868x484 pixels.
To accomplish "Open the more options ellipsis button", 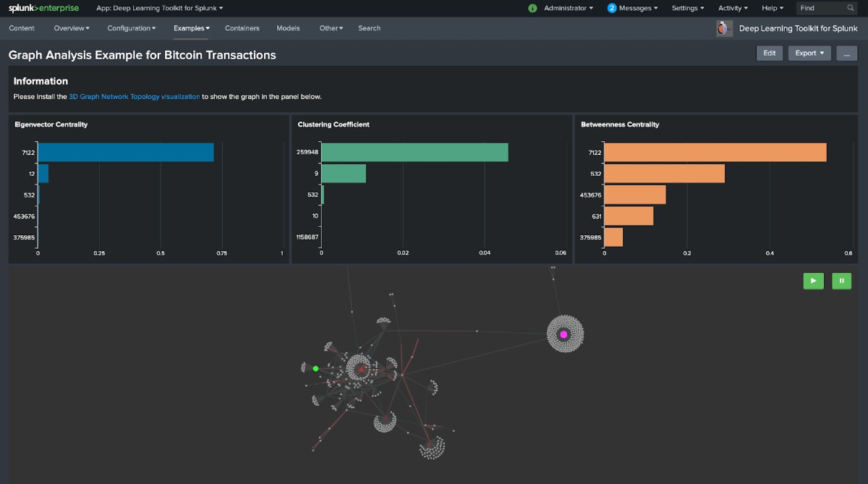I will (x=846, y=53).
